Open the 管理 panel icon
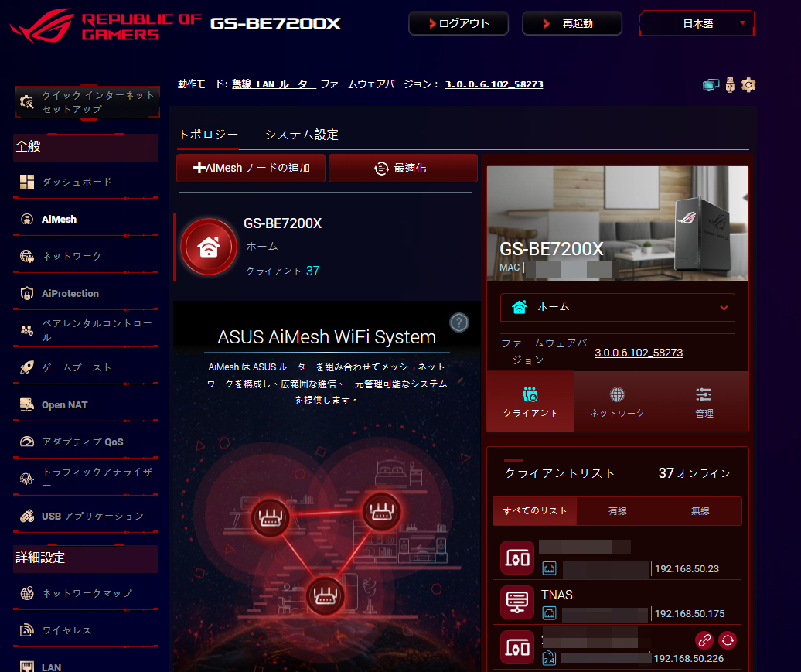The image size is (801, 672). (704, 401)
